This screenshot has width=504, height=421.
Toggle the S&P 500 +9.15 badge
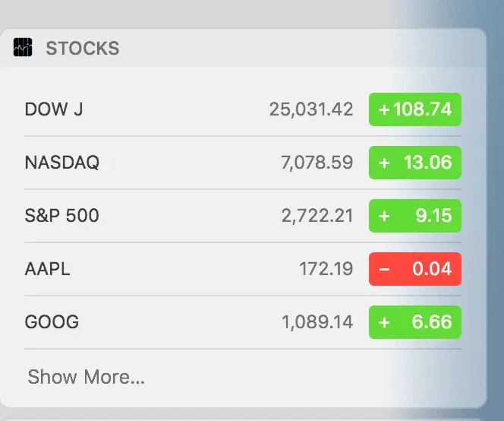coord(414,216)
